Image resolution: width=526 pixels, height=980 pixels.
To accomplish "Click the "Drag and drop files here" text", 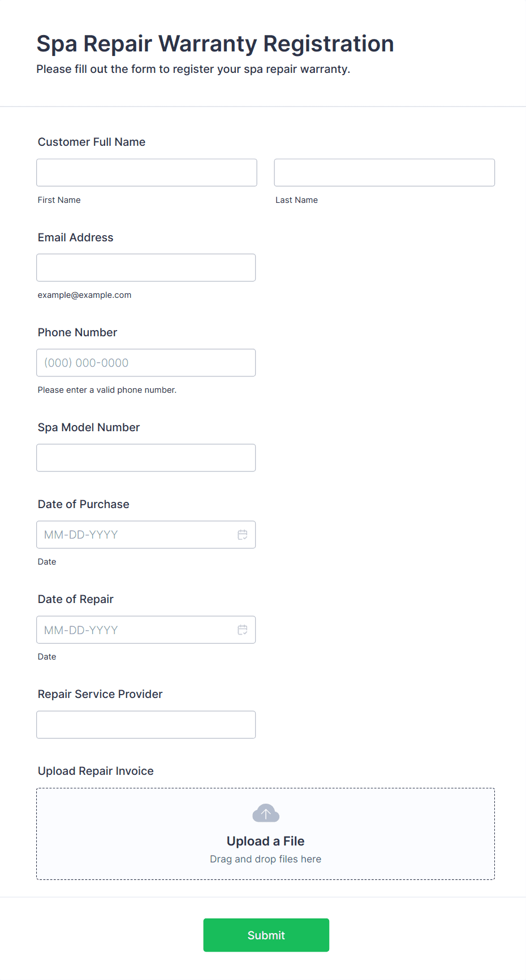I will 266,859.
